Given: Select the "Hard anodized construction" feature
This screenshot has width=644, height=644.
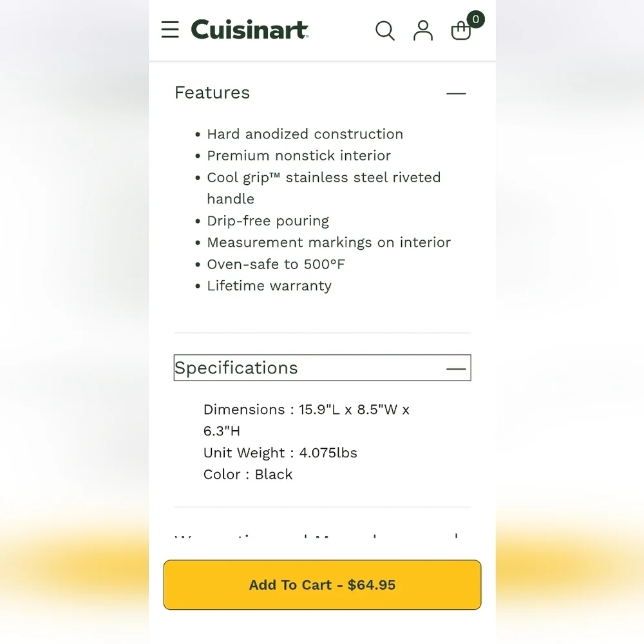Looking at the screenshot, I should click(305, 135).
